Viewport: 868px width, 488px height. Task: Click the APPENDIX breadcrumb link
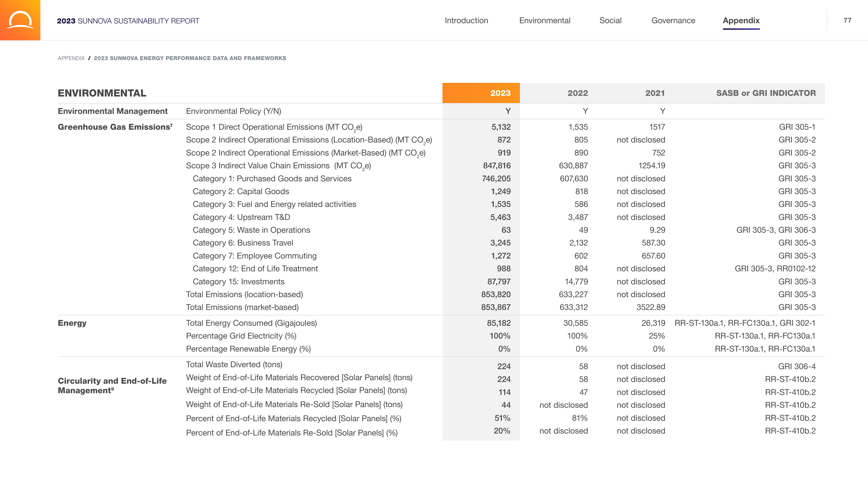point(71,58)
